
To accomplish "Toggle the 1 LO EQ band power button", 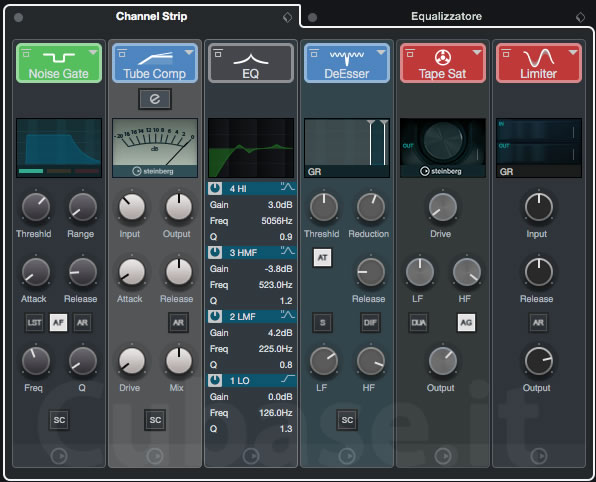I will point(215,380).
